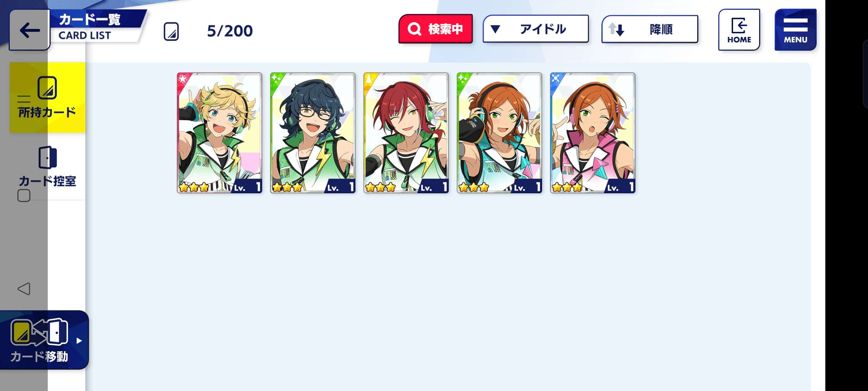Expand the アイドル sort dropdown
868x391 pixels.
(x=536, y=29)
